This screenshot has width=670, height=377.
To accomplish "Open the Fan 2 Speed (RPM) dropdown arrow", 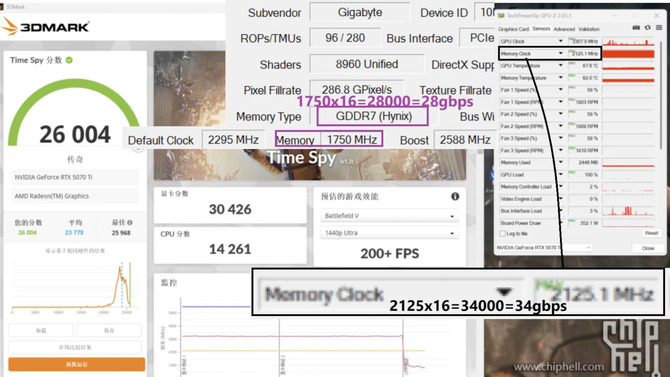I will click(561, 126).
